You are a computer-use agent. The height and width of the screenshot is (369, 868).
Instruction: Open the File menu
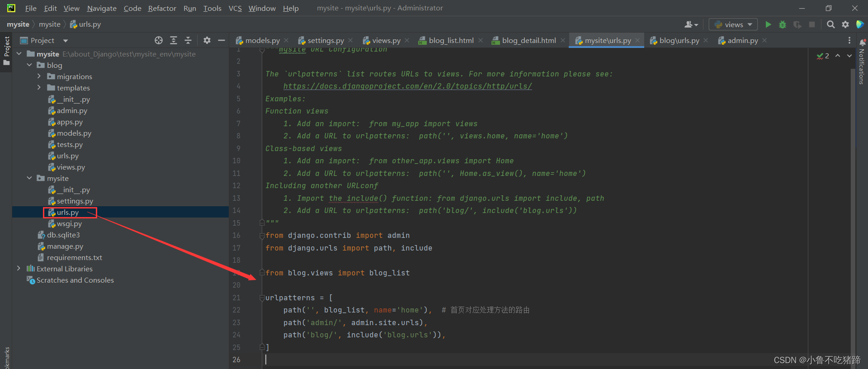point(31,8)
